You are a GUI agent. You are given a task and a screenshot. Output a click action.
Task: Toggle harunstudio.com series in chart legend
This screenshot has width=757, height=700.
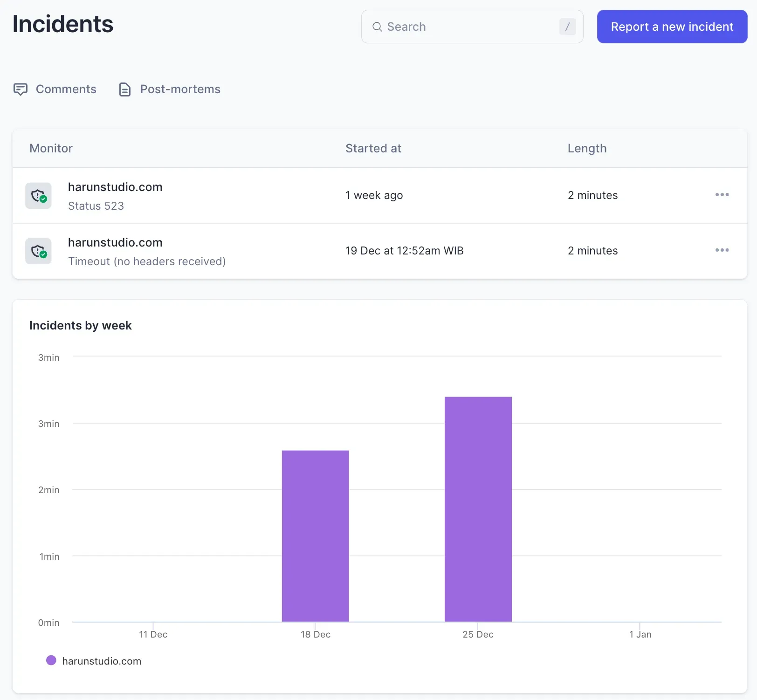coord(102,661)
